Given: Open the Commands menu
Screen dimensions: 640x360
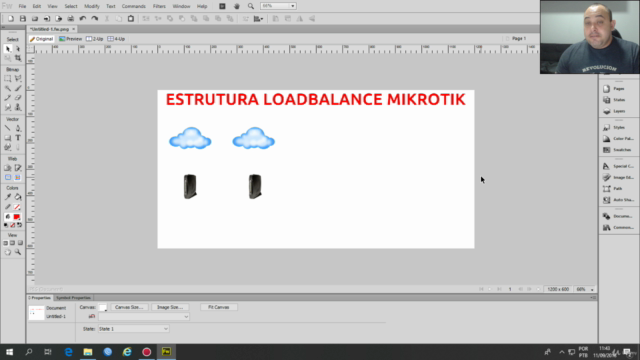Looking at the screenshot, I should pos(133,6).
